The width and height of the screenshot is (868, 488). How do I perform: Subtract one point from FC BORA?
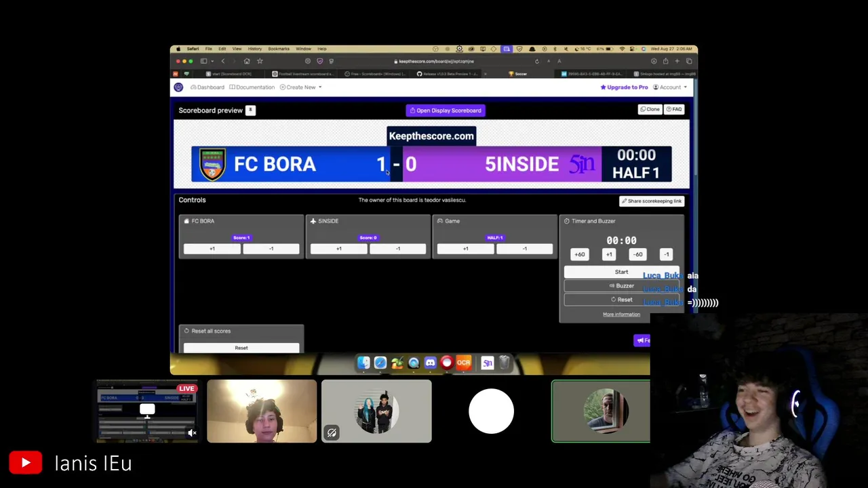coord(271,249)
